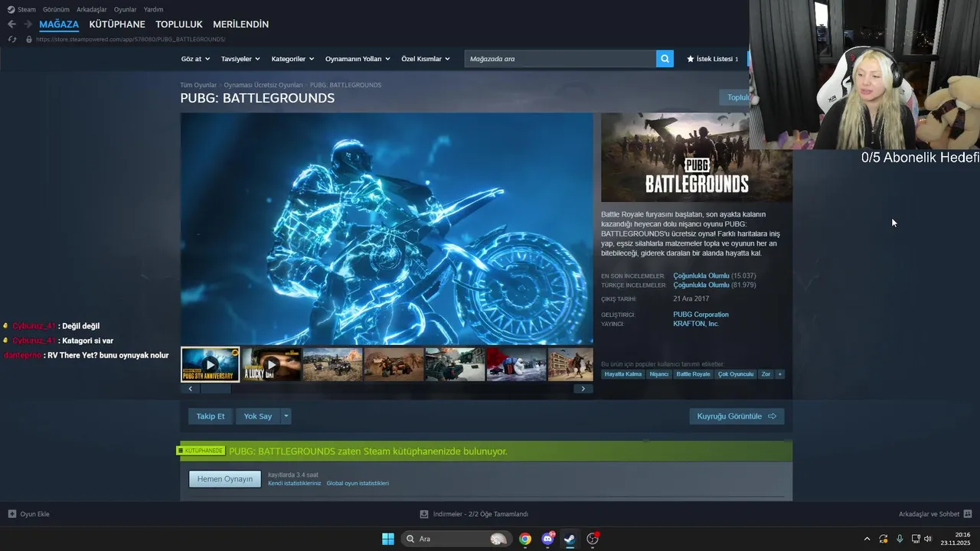Select the snowman screenshot thumbnail
Image resolution: width=980 pixels, height=551 pixels.
516,364
